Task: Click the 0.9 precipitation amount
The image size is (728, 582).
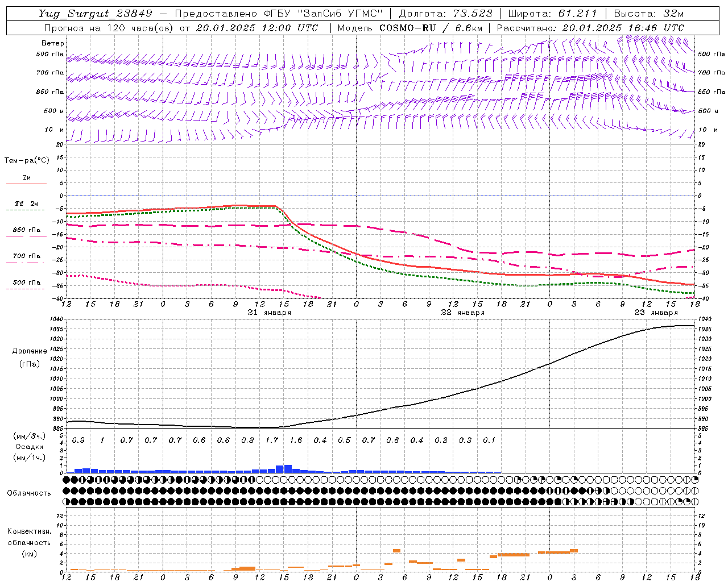Action: (78, 440)
